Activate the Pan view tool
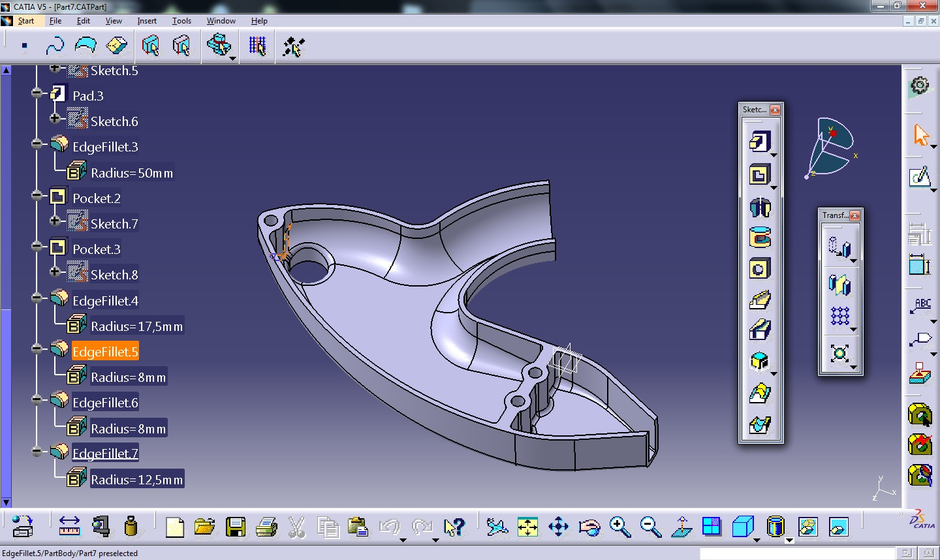This screenshot has width=940, height=560. 558,527
